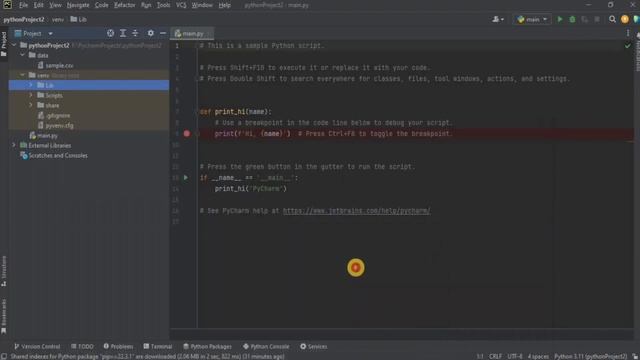Screen dimensions: 640x360
Task: Click venv breadcrumb in navigation bar
Action: tap(58, 19)
